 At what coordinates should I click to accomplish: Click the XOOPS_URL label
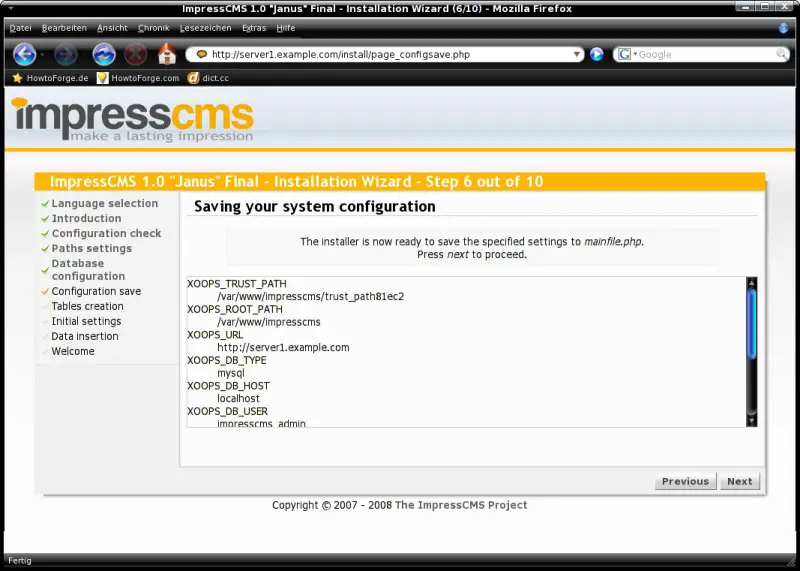[x=215, y=335]
